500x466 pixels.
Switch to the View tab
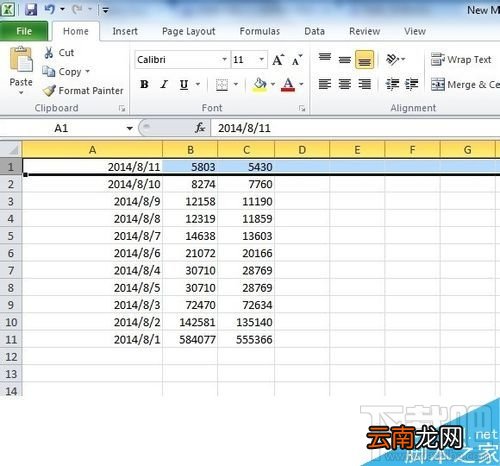(415, 31)
